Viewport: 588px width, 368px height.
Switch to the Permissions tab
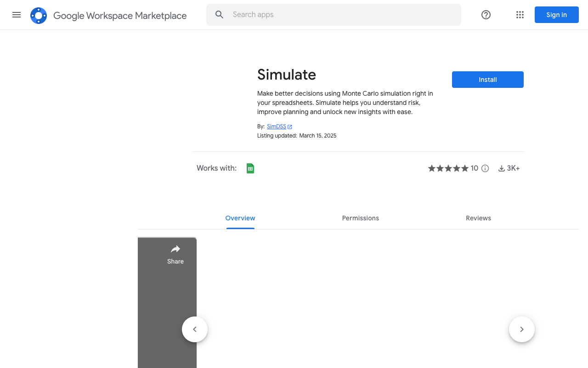point(361,218)
